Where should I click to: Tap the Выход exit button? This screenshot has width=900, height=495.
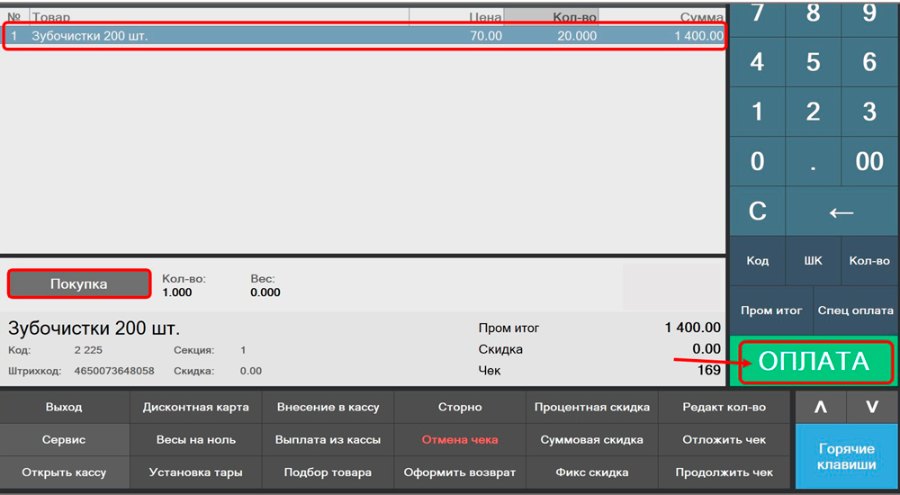coord(64,407)
